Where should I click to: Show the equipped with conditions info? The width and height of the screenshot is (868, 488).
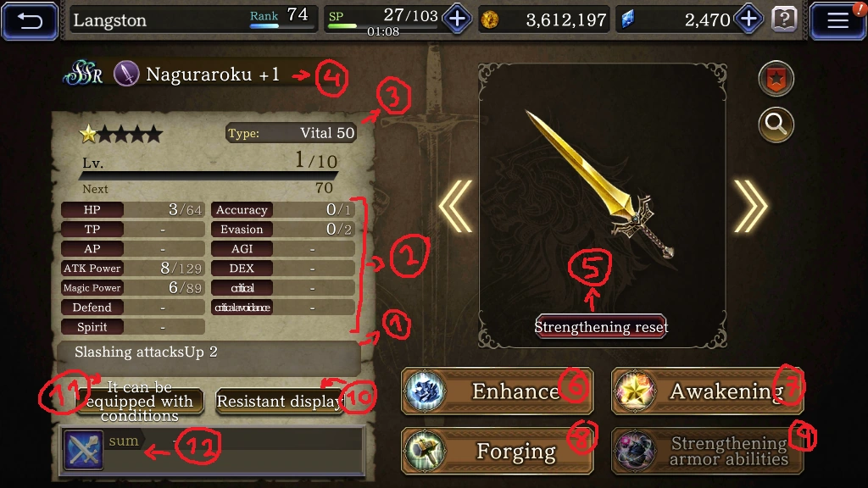pos(139,401)
